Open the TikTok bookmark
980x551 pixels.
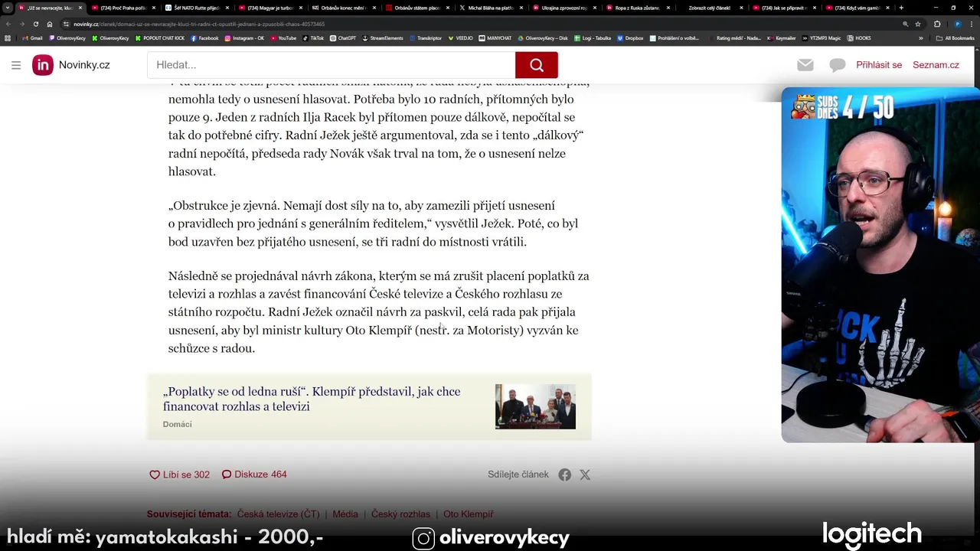tap(313, 37)
